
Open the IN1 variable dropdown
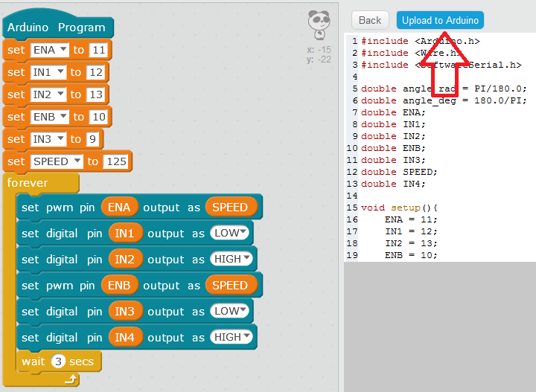(48, 72)
